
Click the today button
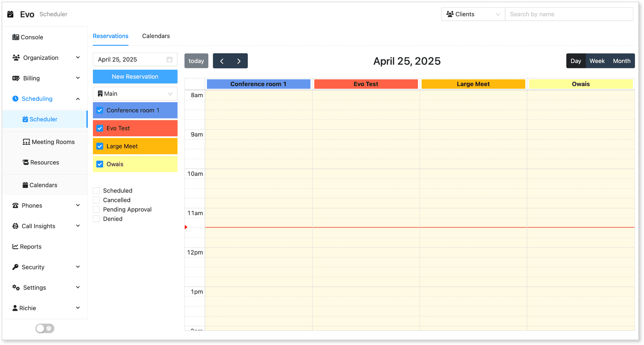[196, 61]
